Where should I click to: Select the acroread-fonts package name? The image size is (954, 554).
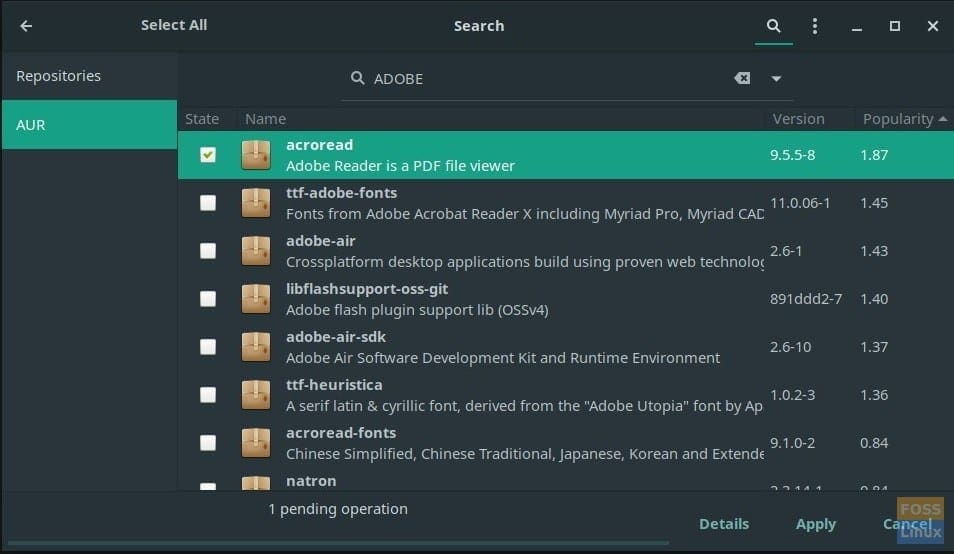point(341,433)
